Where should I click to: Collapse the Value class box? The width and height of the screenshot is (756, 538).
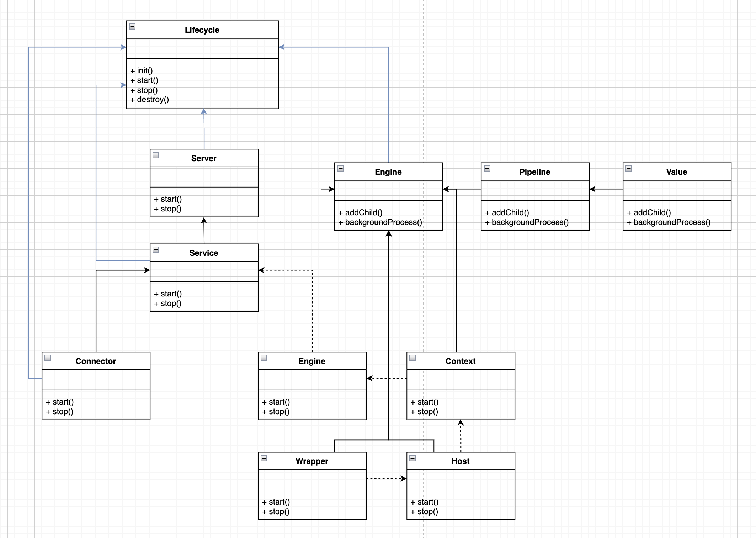629,169
